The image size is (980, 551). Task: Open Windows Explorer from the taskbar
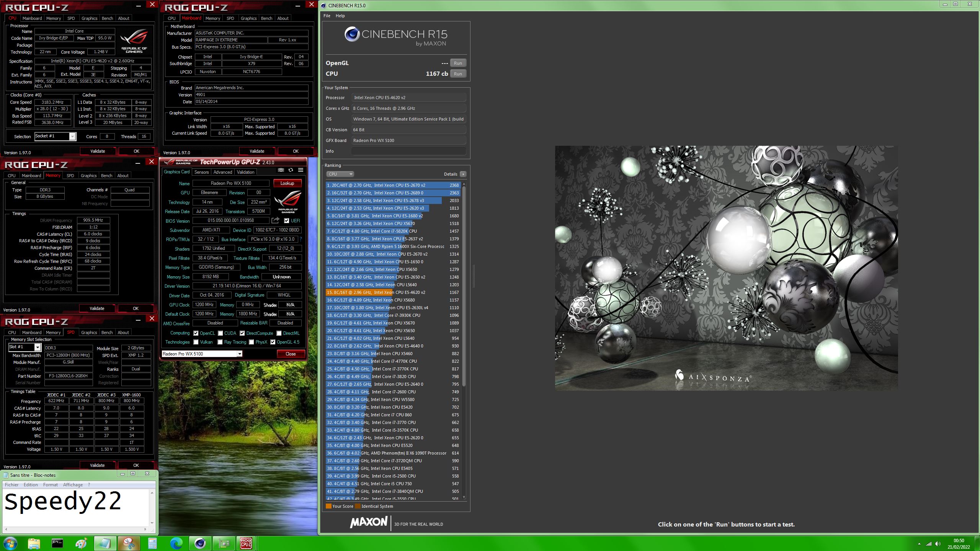[x=34, y=543]
